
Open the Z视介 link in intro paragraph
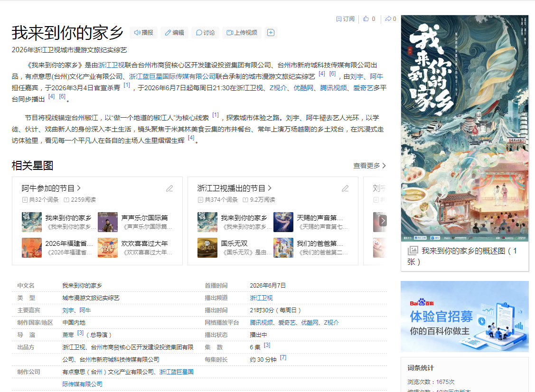(x=278, y=88)
